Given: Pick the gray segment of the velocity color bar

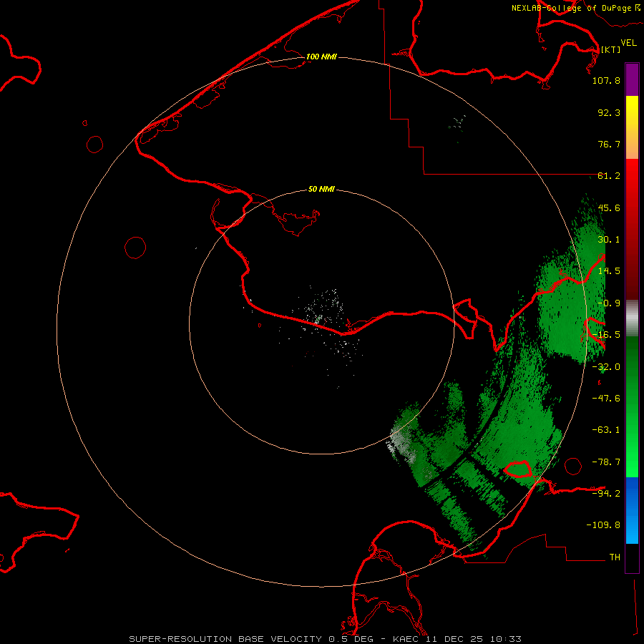Looking at the screenshot, I should (632, 318).
